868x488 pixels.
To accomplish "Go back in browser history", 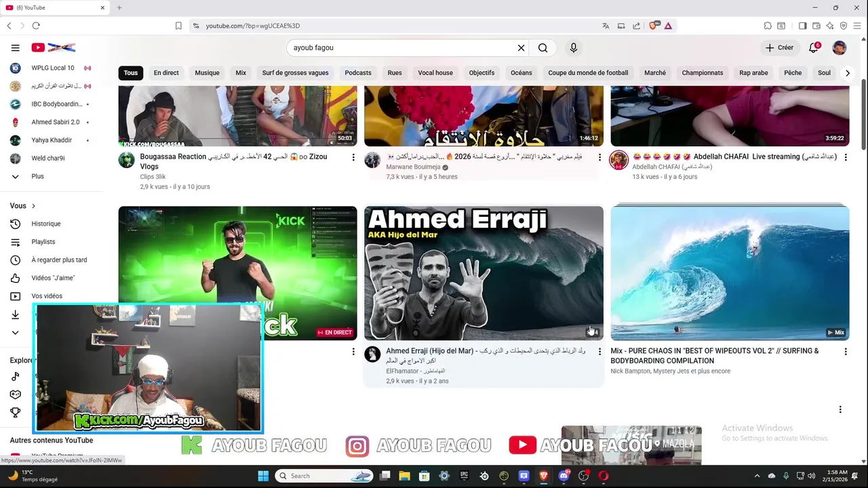I will (9, 26).
